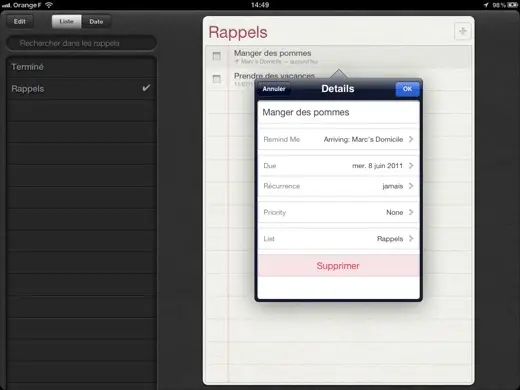Tap the 14:49 clock in status bar
Image resolution: width=520 pixels, height=390 pixels.
(x=260, y=5)
